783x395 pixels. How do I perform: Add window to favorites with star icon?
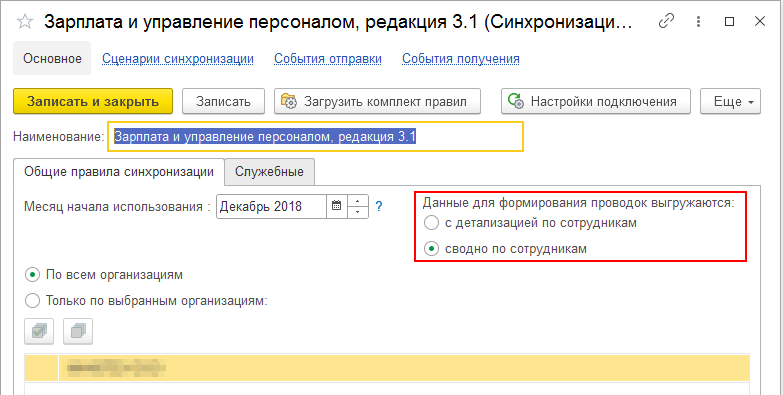coord(25,21)
